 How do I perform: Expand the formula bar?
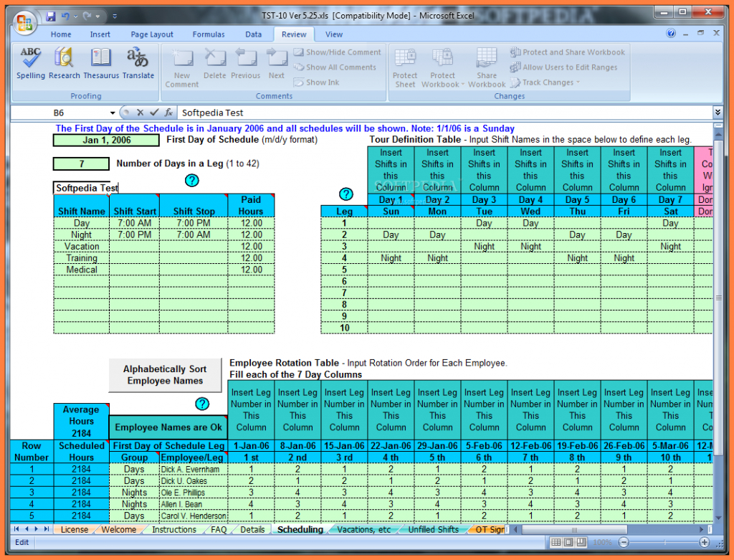718,113
